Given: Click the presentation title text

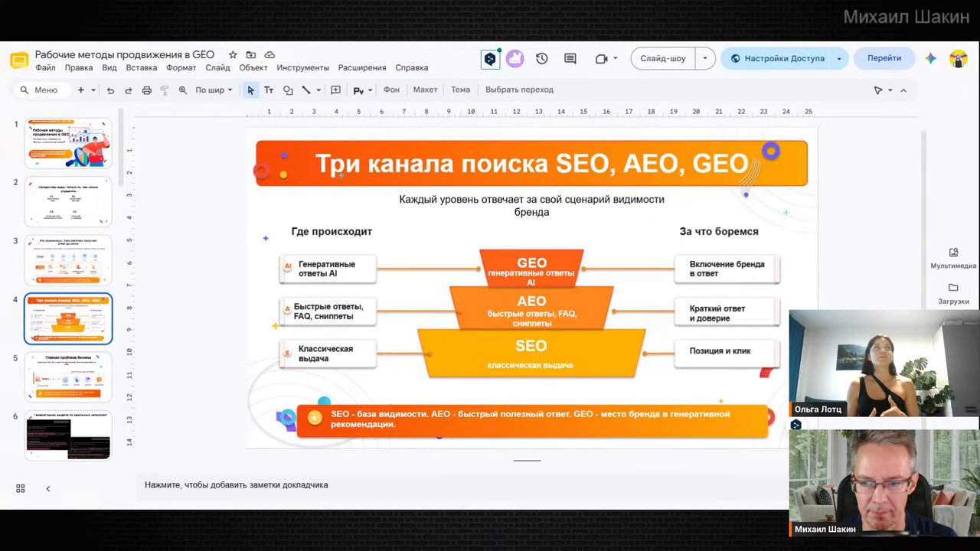Looking at the screenshot, I should (125, 55).
